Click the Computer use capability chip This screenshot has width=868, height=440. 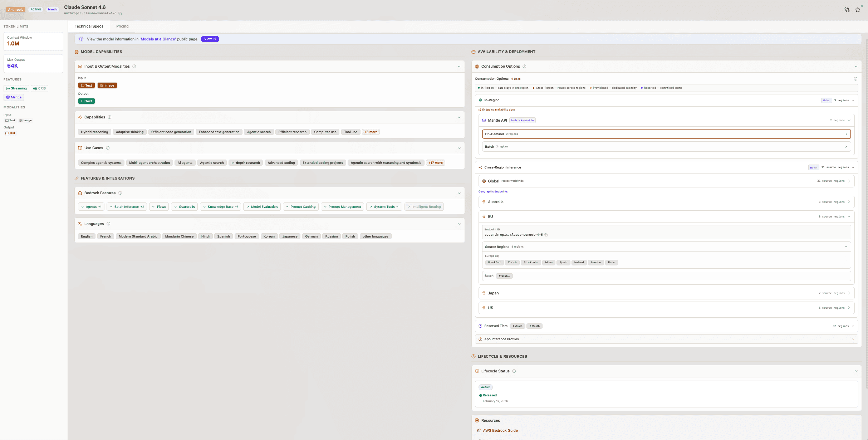(x=325, y=132)
